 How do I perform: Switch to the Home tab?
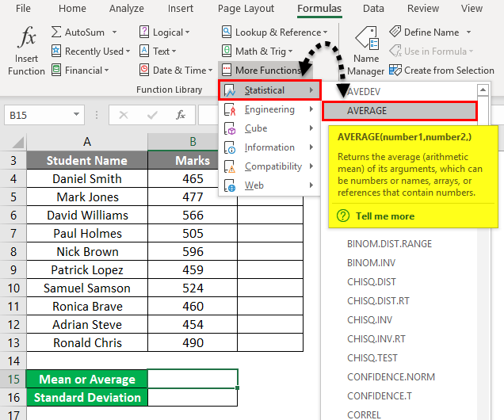72,9
